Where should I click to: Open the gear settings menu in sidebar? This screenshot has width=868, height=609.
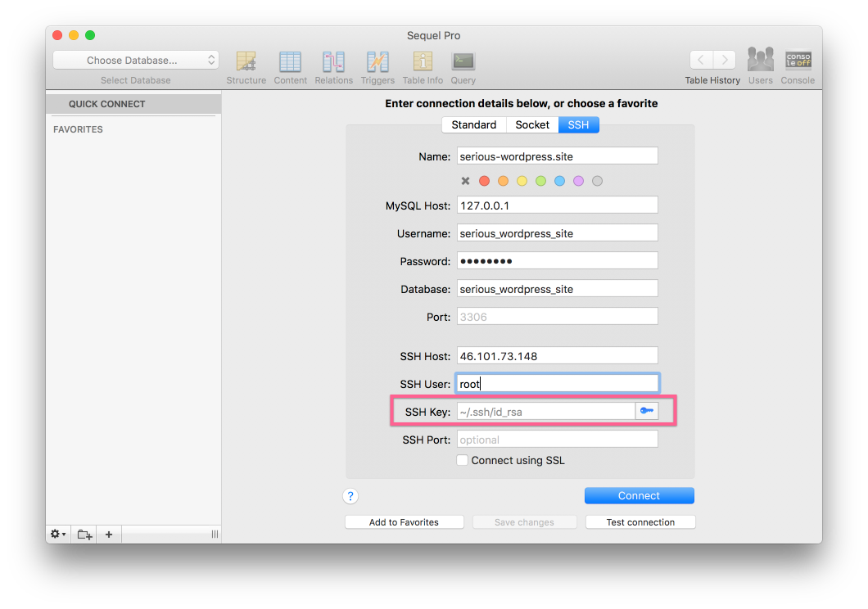[58, 535]
